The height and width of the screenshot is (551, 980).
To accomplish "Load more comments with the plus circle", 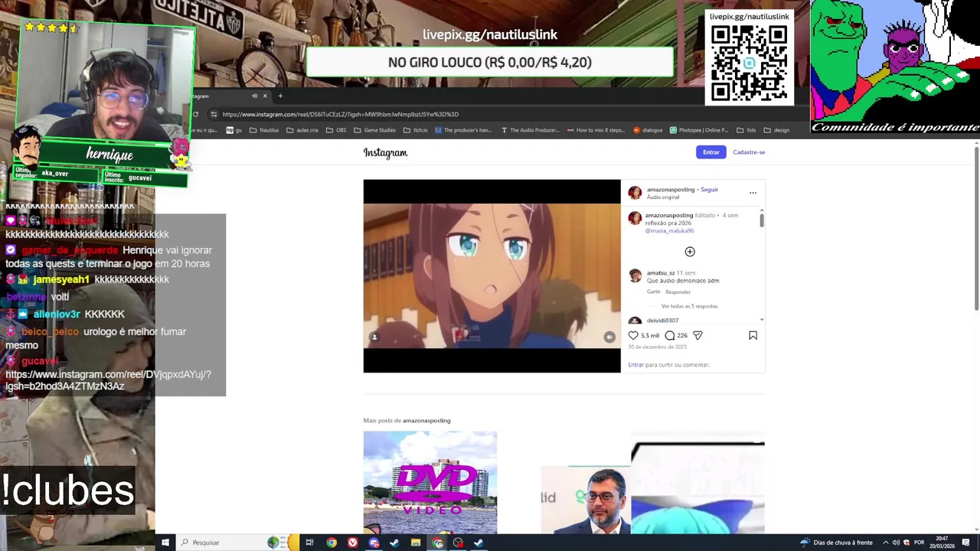I will (x=690, y=252).
